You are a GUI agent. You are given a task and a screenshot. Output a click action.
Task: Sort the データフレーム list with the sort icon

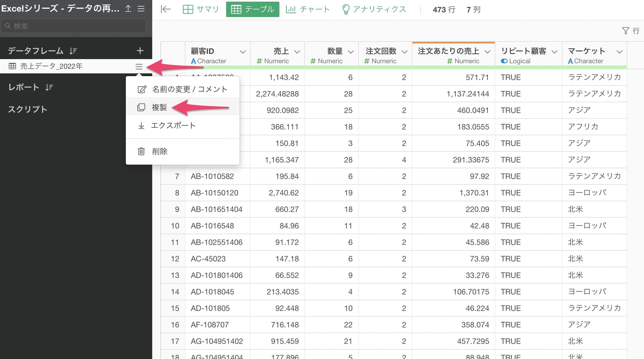pyautogui.click(x=73, y=51)
